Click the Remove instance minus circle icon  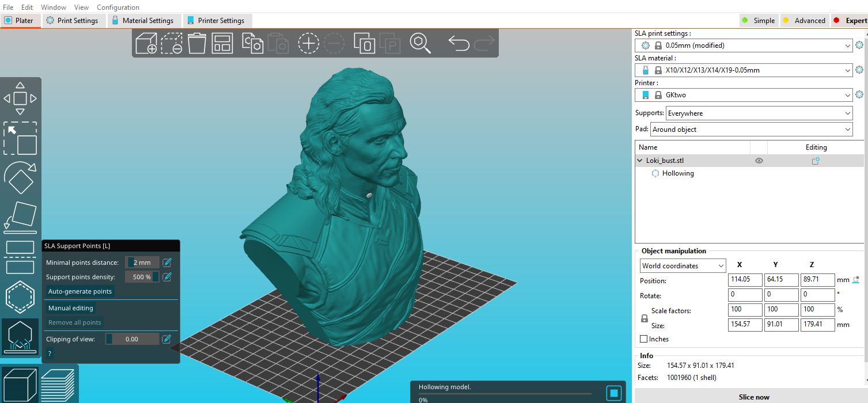coord(334,43)
